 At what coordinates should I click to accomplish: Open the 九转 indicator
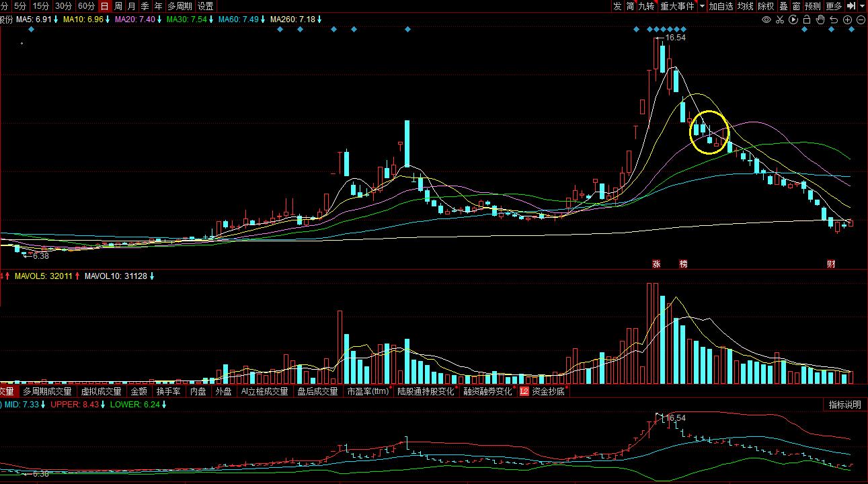(647, 6)
